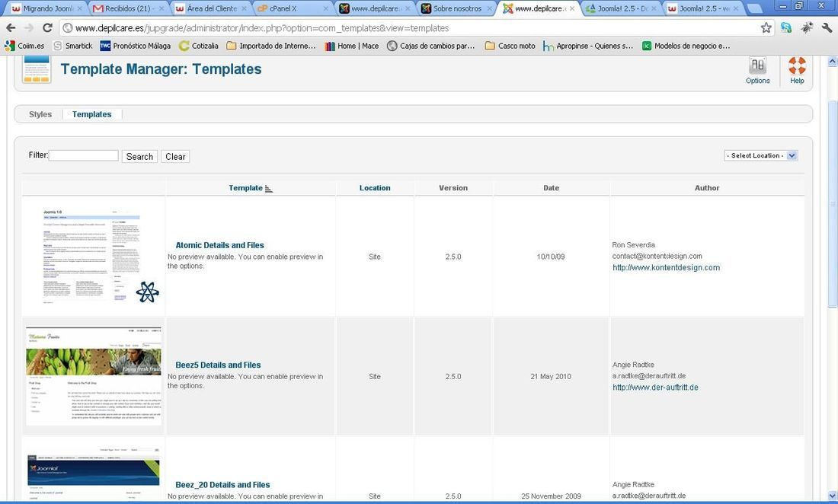Open the Casco moto bookmark folder
The width and height of the screenshot is (838, 504).
[x=510, y=46]
